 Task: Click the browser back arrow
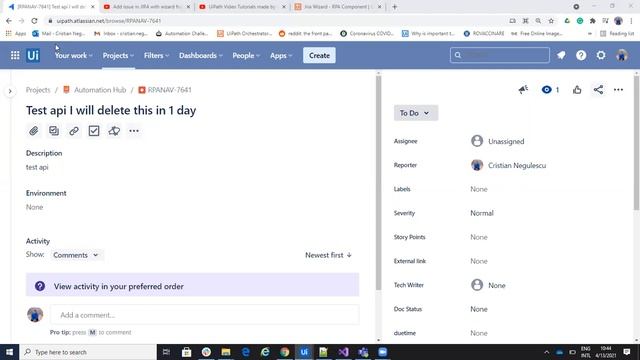pyautogui.click(x=9, y=21)
